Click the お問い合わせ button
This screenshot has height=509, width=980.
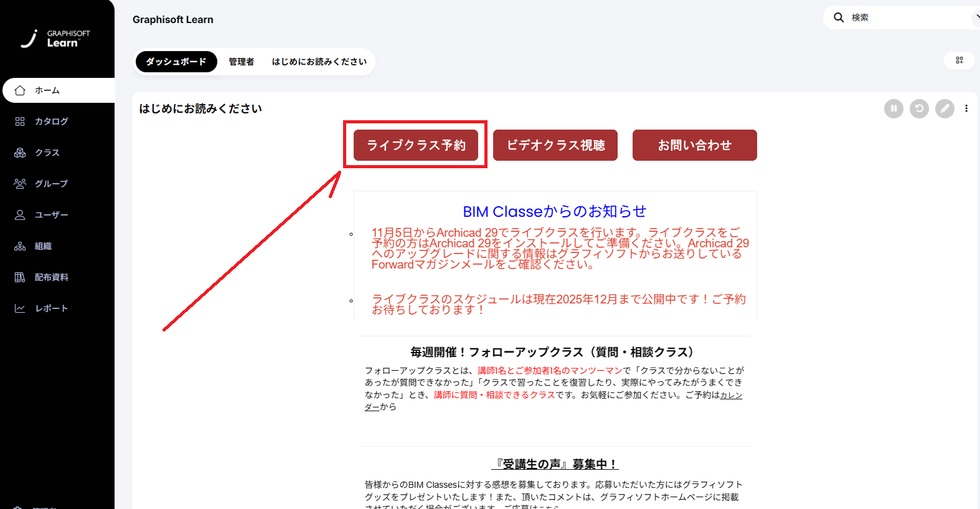[695, 145]
